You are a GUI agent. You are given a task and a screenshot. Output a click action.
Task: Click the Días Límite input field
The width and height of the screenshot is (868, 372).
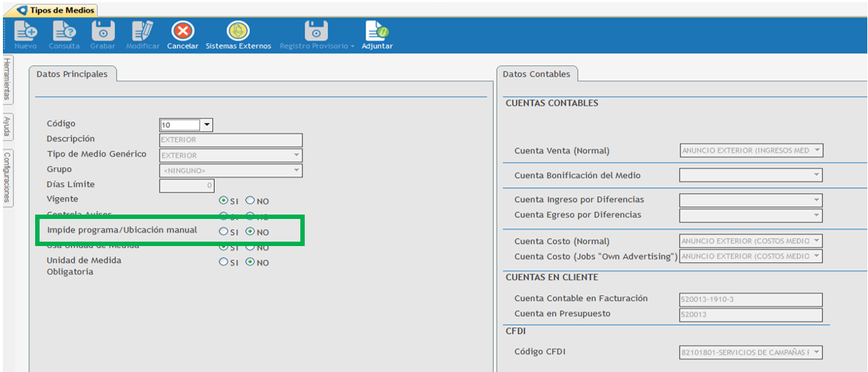coord(186,185)
